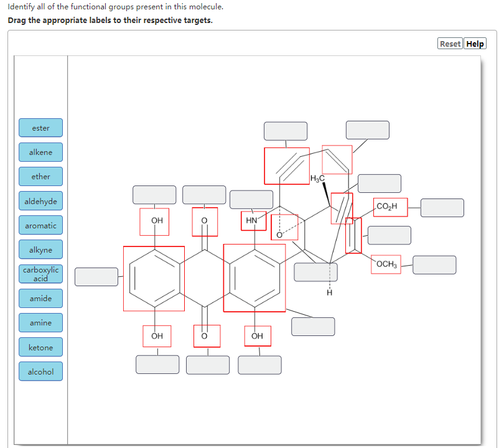Select the amine label
499x448 pixels.
click(40, 322)
